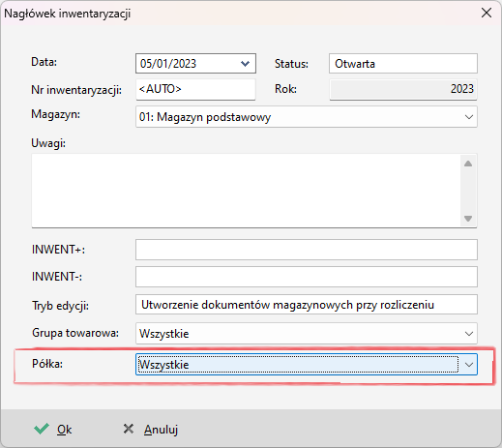Click the Tryb edycji field
Screen dimensions: 502x448
coord(307,305)
